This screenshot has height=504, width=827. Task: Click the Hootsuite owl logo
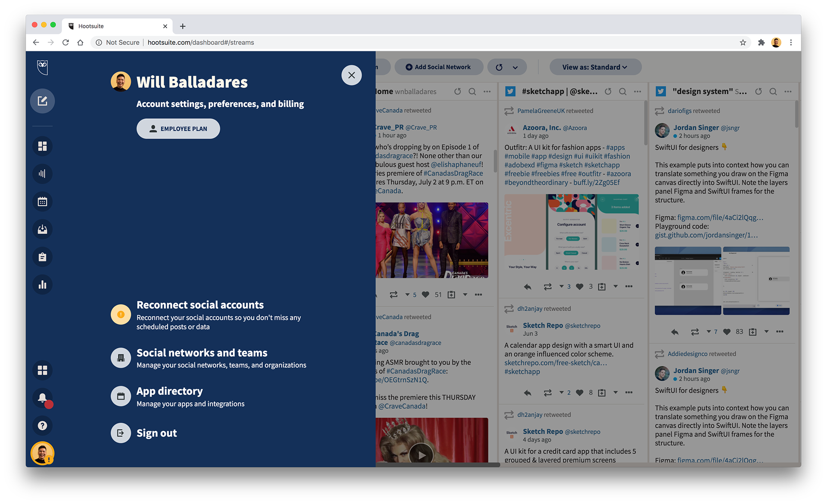[x=42, y=67]
